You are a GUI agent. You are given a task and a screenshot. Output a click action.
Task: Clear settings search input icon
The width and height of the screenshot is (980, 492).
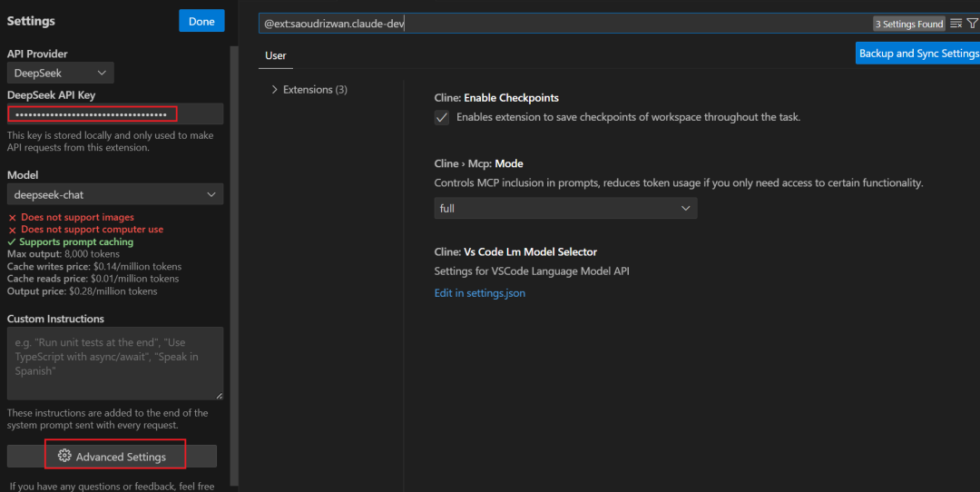coord(955,24)
